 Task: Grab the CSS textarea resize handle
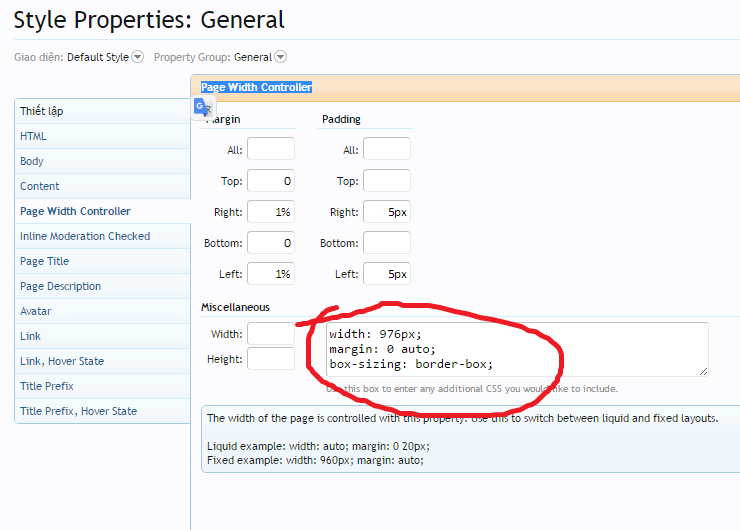[703, 371]
